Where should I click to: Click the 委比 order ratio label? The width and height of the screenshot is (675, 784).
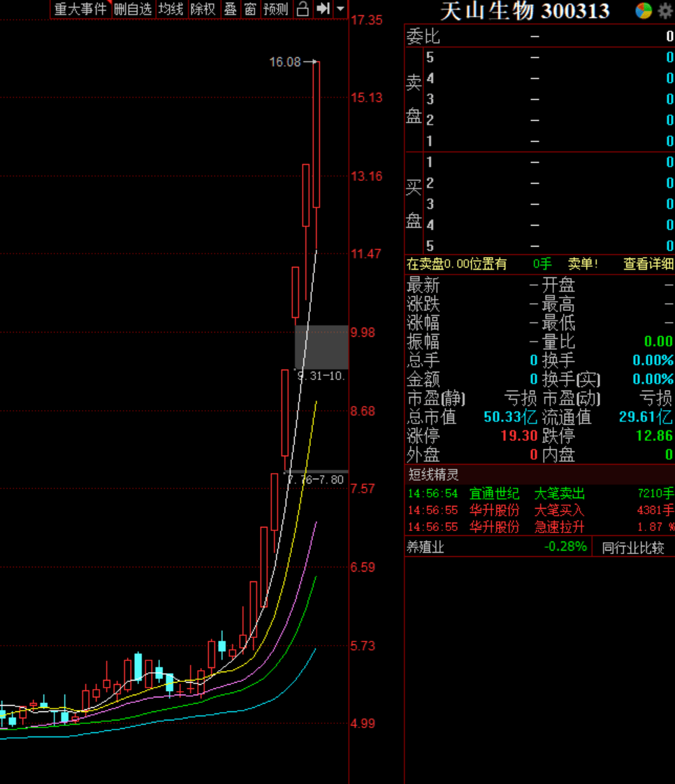pyautogui.click(x=423, y=36)
